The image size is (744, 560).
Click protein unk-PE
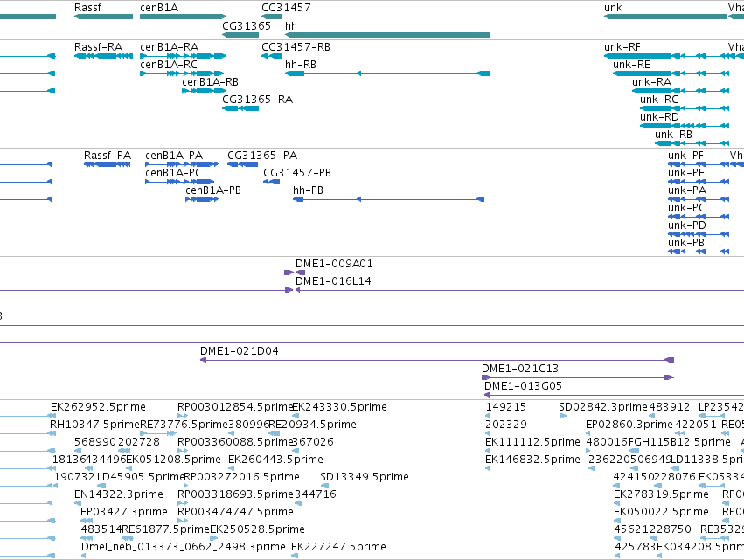coord(699,182)
